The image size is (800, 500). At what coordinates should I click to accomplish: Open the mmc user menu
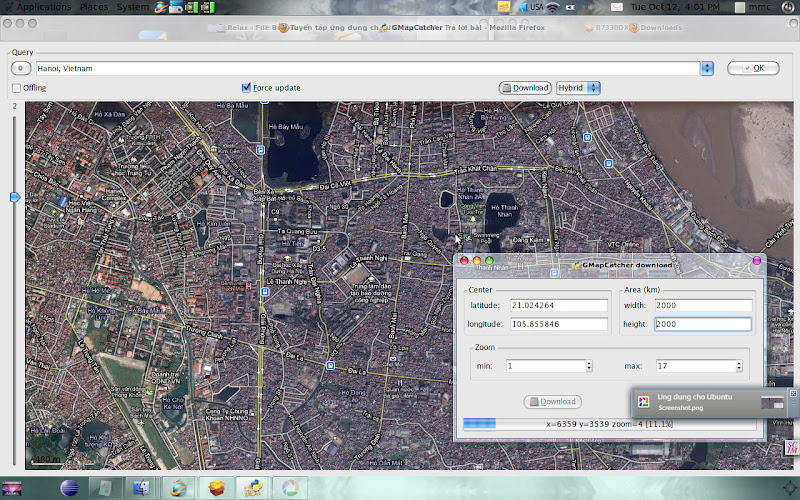click(x=753, y=7)
